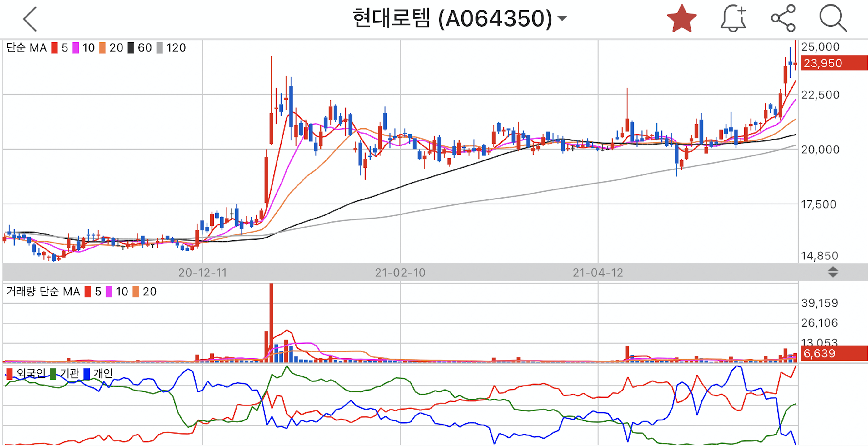The image size is (868, 447).
Task: Tap the back arrow icon
Action: click(30, 19)
